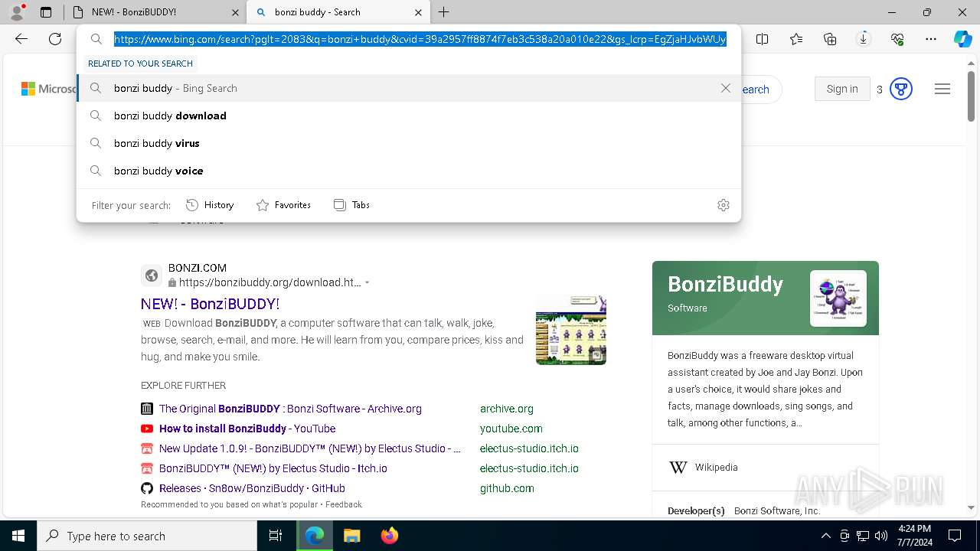Open the Windows Start menu

coord(18,536)
